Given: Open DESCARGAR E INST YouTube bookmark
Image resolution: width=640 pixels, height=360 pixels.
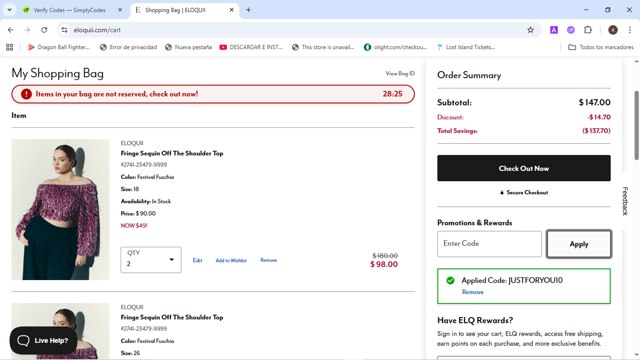Looking at the screenshot, I should 251,47.
